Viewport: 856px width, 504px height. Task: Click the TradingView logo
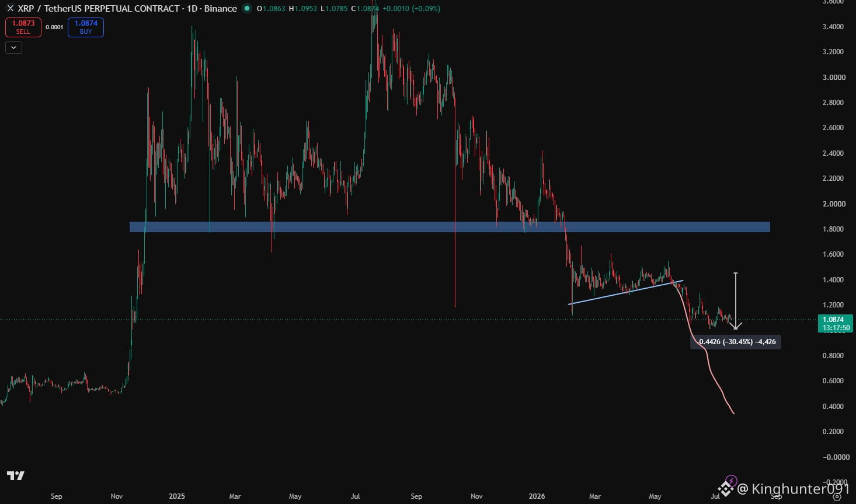[x=16, y=475]
